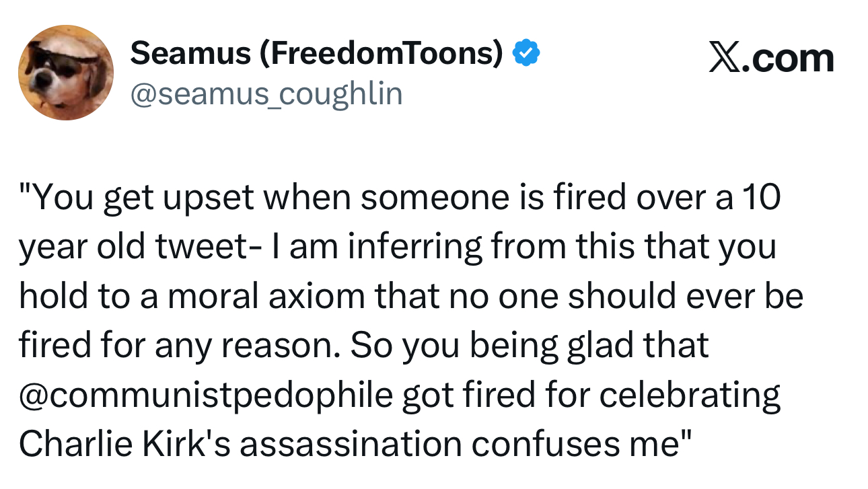The height and width of the screenshot is (489, 868).
Task: Click the blue verified checkmark badge
Action: [526, 53]
